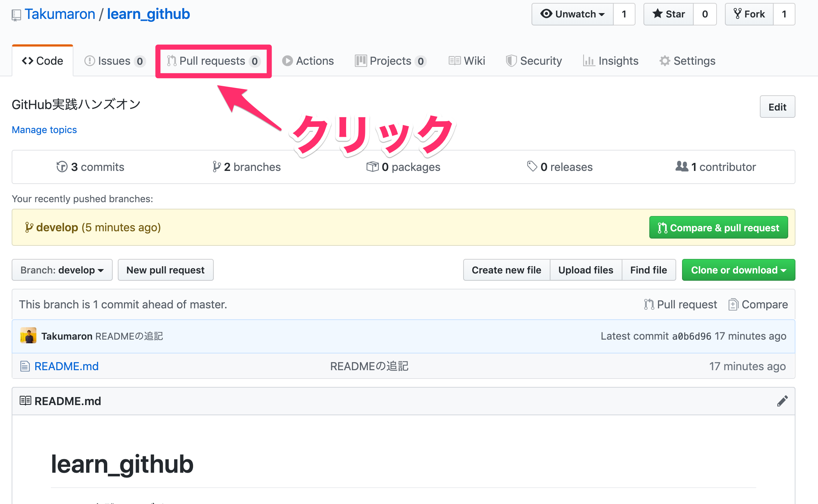
Task: Click the repository description GitHub実践ハンズオン
Action: pyautogui.click(x=76, y=105)
